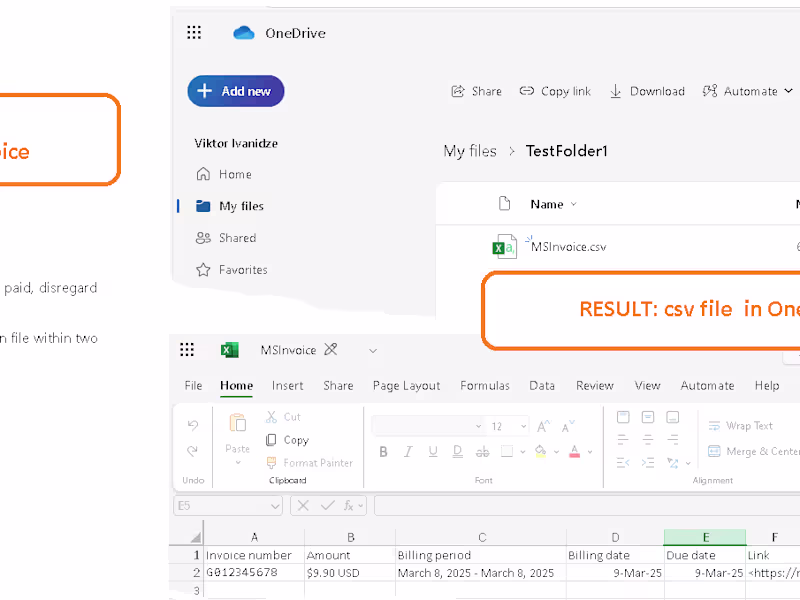Switch to the Page Layout tab
Image resolution: width=800 pixels, height=600 pixels.
click(x=407, y=386)
